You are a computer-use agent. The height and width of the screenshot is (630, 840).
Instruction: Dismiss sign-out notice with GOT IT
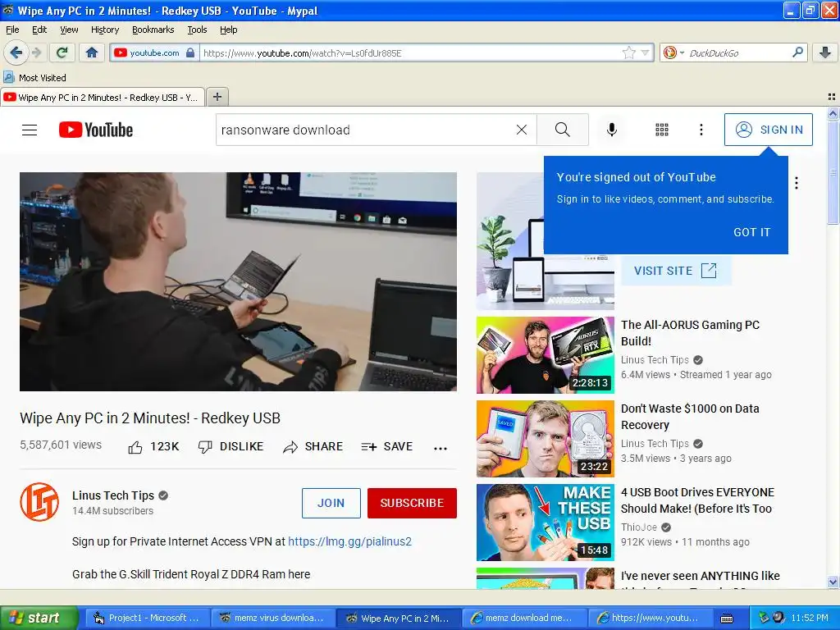coord(751,232)
